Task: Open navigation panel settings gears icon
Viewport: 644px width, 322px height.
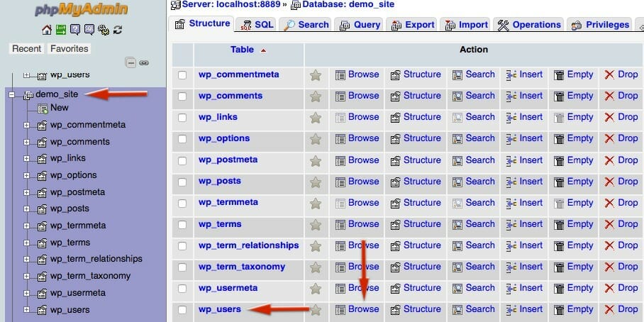Action: pos(104,30)
